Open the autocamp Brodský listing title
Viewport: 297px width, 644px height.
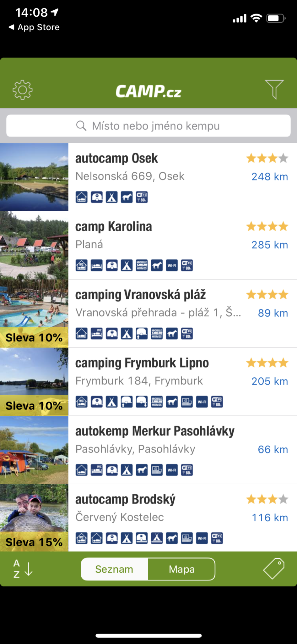point(125,499)
